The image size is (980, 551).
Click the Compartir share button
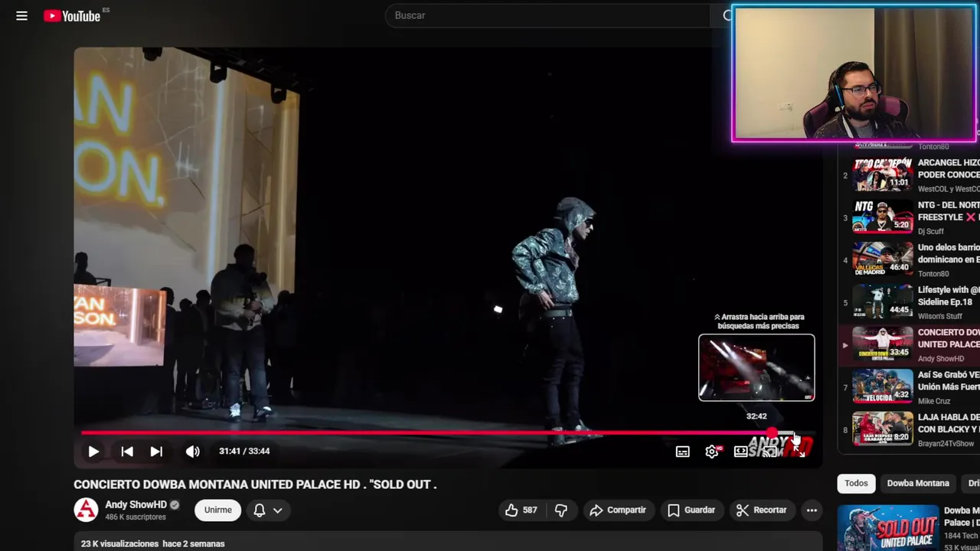click(618, 510)
